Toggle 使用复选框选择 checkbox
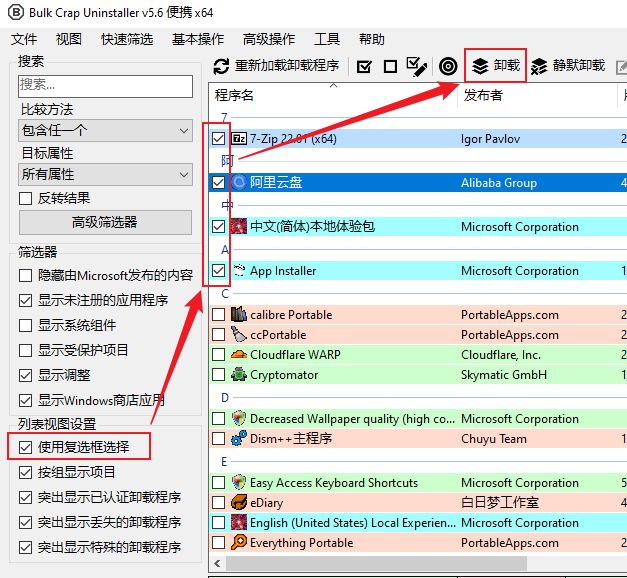 pyautogui.click(x=26, y=447)
